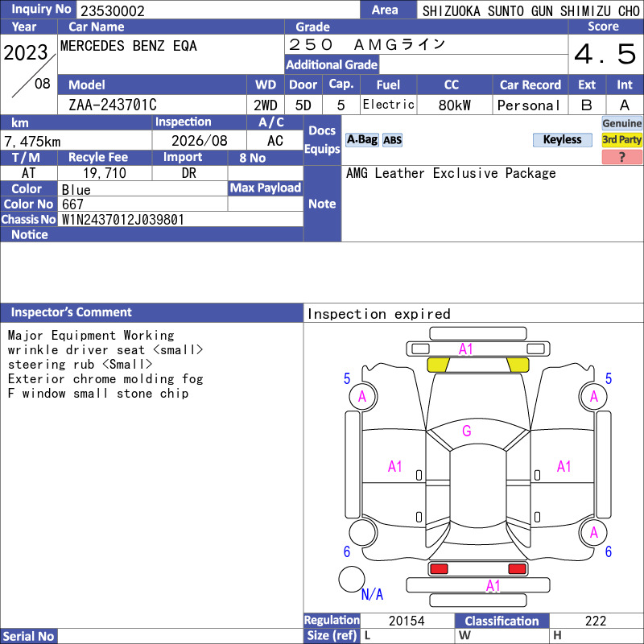The image size is (644, 644).
Task: Click the 80kW CC value
Action: pyautogui.click(x=455, y=105)
